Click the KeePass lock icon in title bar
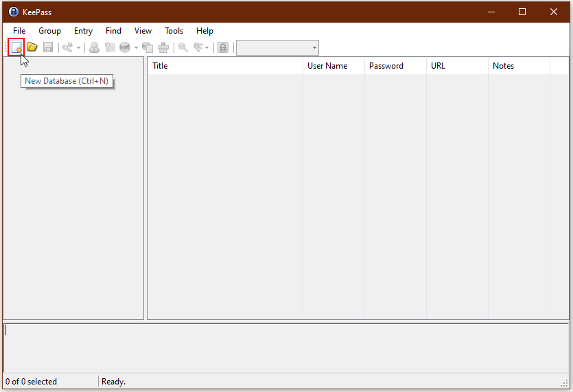Image resolution: width=573 pixels, height=392 pixels. coord(14,12)
